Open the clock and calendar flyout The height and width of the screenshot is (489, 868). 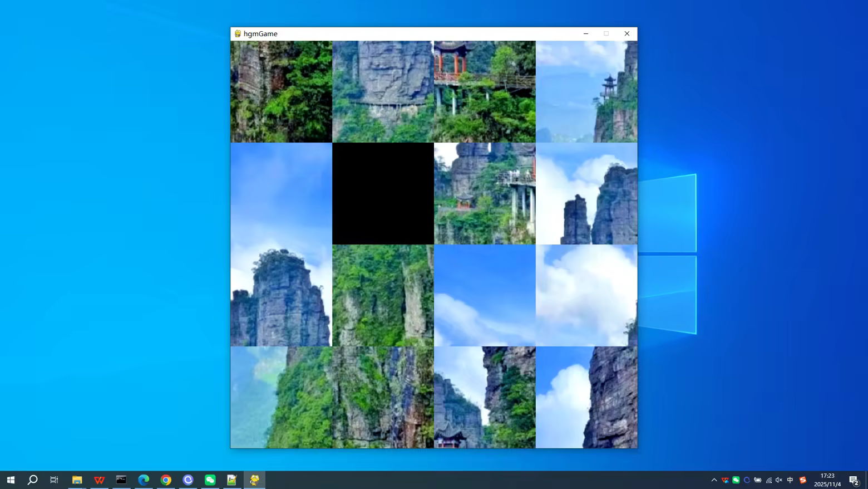(x=827, y=480)
